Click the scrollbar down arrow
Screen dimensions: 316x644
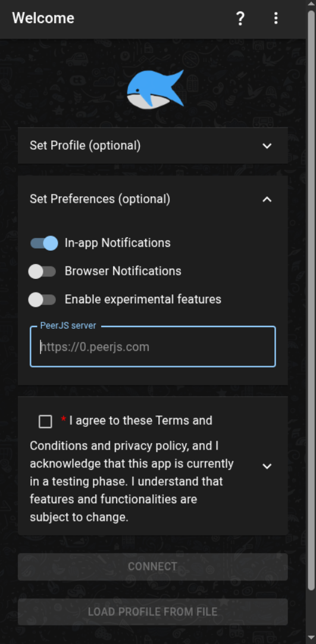pyautogui.click(x=312, y=639)
